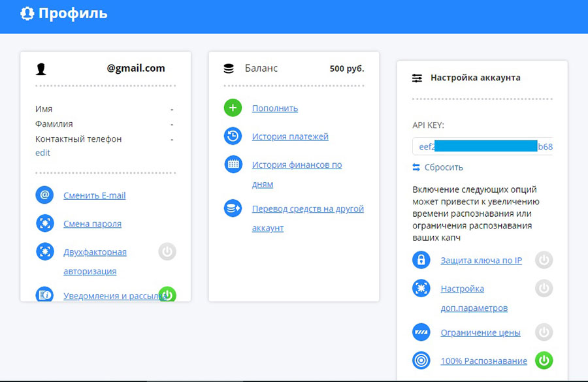Toggle notifications and mailing power switch
588x382 pixels.
pyautogui.click(x=167, y=294)
